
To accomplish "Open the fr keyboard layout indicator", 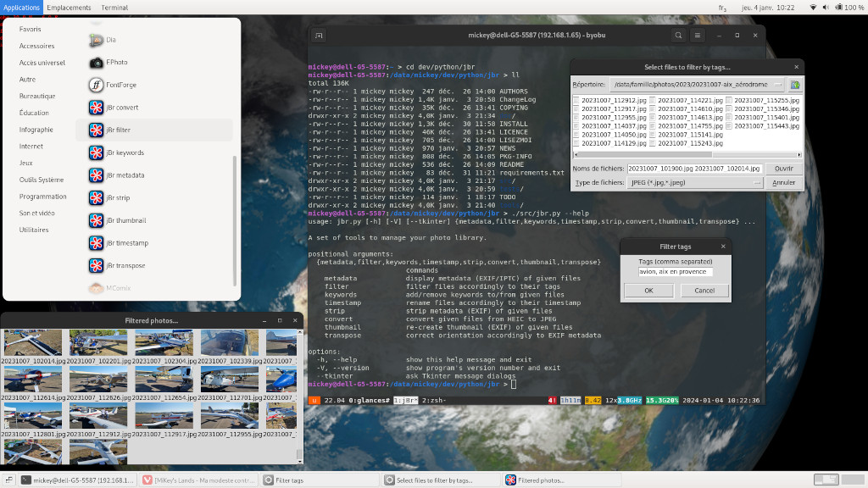I will [722, 8].
